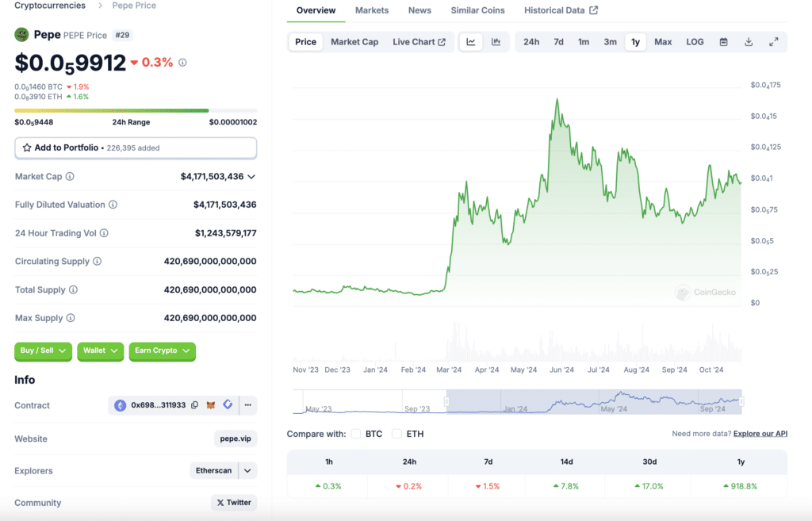Select the 7d time range

[558, 42]
